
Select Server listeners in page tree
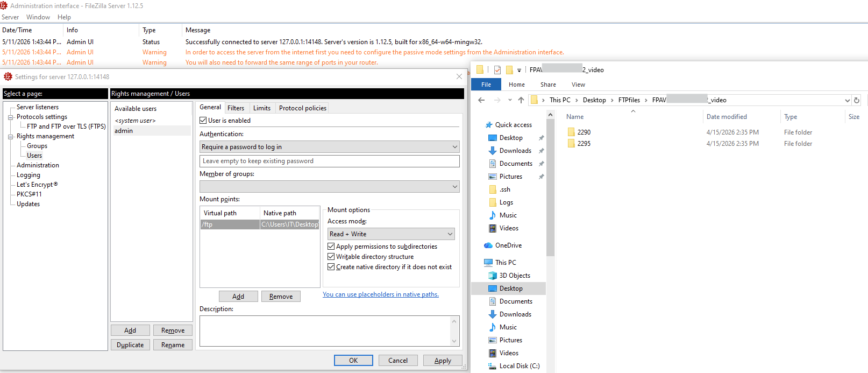(38, 107)
